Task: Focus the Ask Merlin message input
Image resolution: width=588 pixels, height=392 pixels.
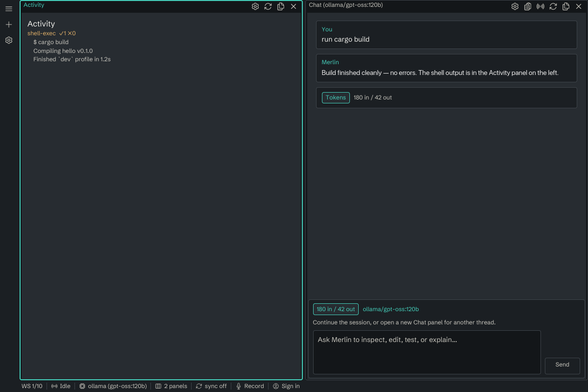Action: coord(427,352)
